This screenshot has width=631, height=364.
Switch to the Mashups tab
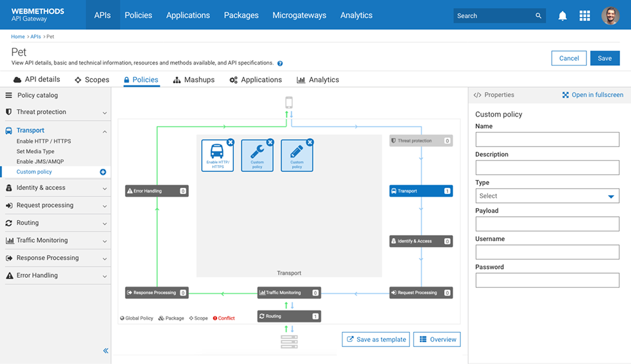tap(194, 80)
